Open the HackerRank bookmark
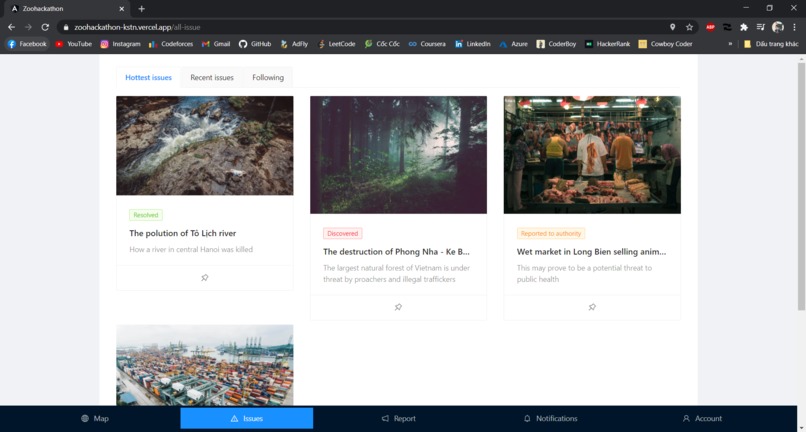Viewport: 806px width, 432px height. (608, 44)
